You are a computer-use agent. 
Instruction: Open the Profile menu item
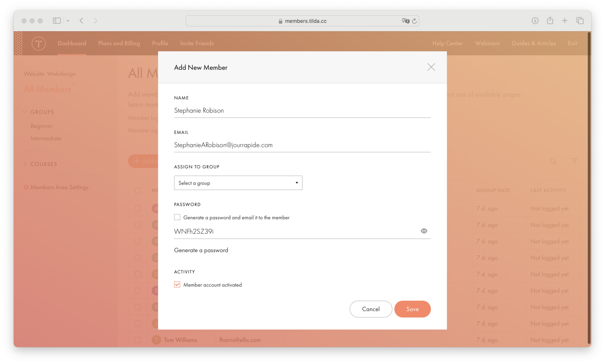click(160, 43)
